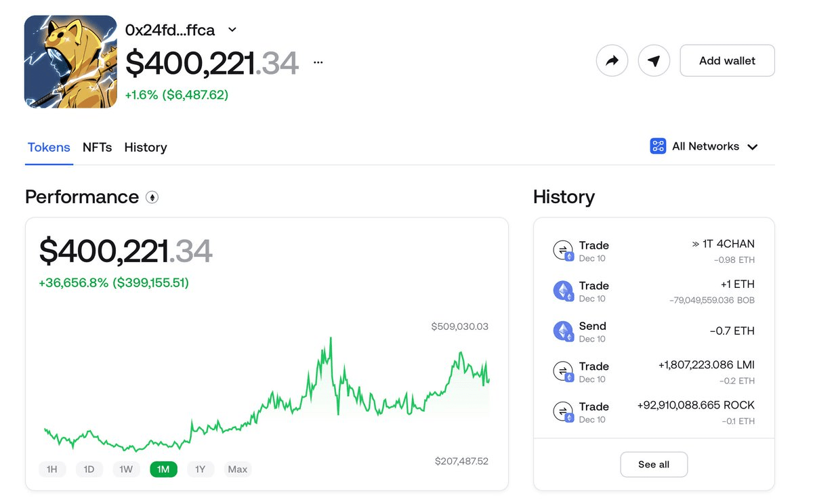Click the peak of the performance chart
The image size is (813, 504).
pos(331,338)
